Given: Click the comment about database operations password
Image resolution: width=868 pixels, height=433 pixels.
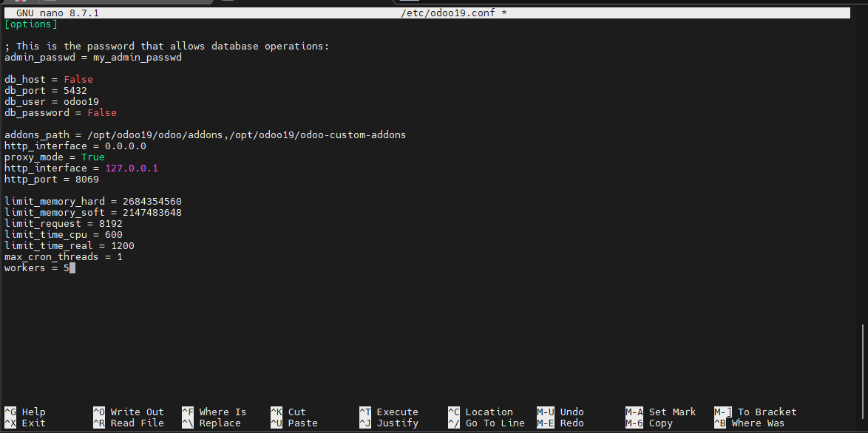Looking at the screenshot, I should pyautogui.click(x=166, y=47).
